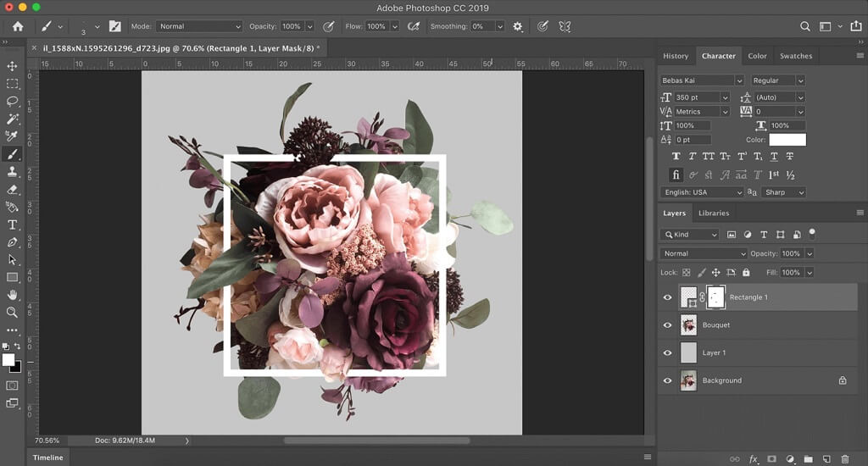Switch to the Color tab

pyautogui.click(x=757, y=56)
